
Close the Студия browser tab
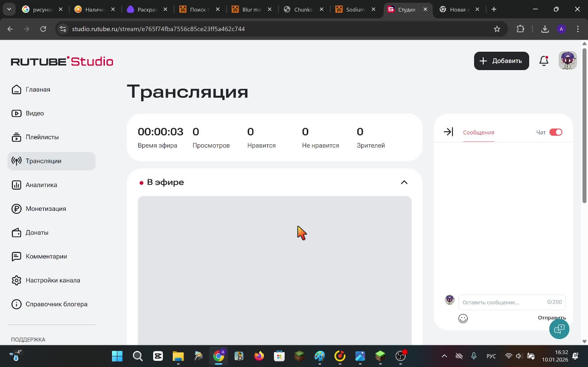tap(425, 9)
